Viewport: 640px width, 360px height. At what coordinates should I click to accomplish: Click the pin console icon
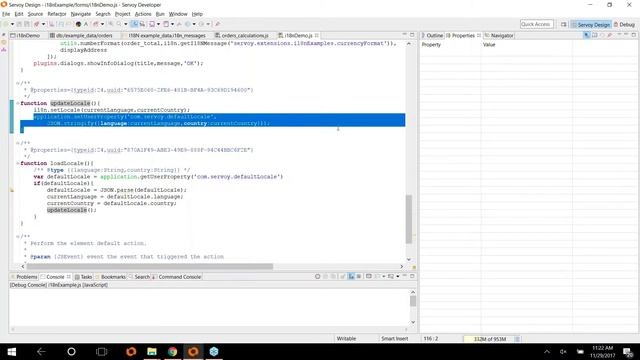(369, 276)
